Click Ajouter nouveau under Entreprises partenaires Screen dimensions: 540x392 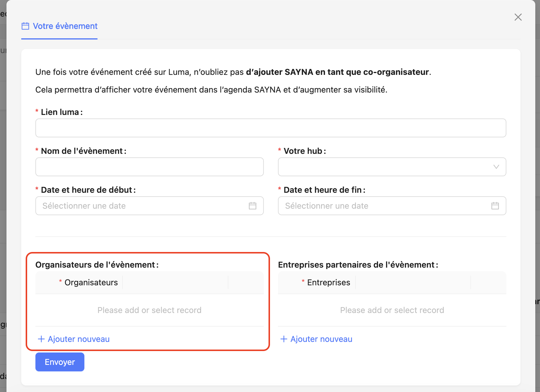pyautogui.click(x=321, y=339)
